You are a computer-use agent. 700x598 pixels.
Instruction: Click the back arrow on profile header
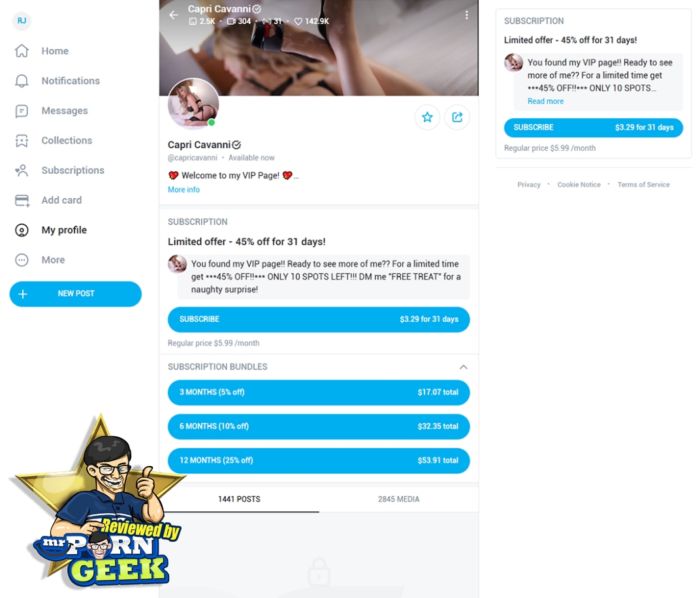pyautogui.click(x=174, y=15)
